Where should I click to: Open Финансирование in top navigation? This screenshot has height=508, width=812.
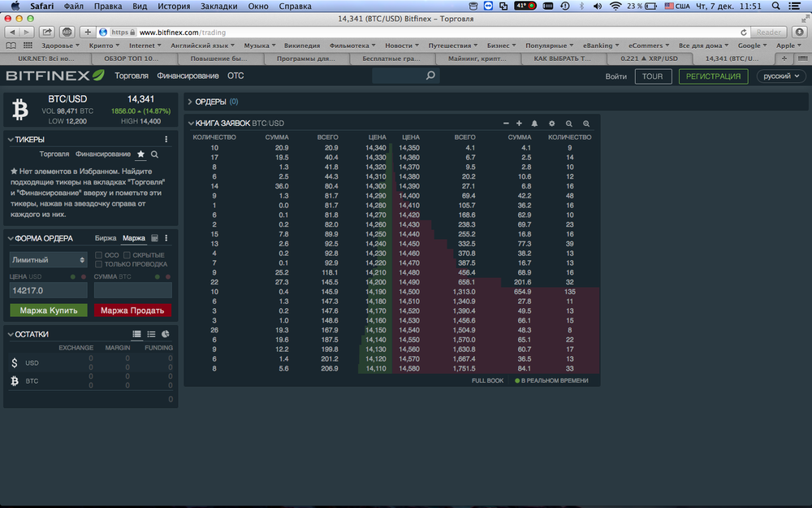(188, 76)
